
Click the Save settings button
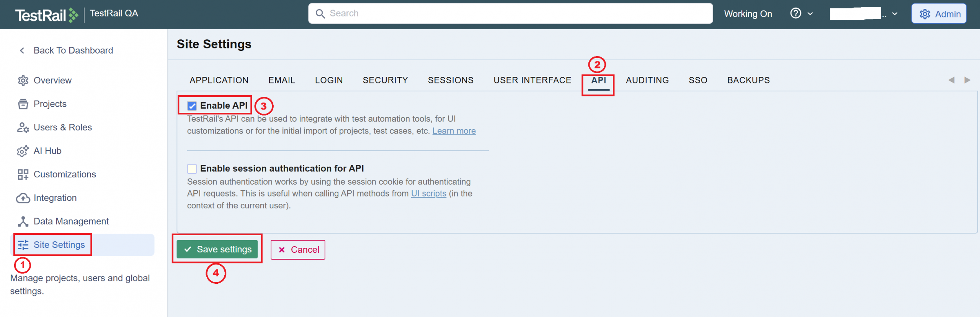point(217,250)
